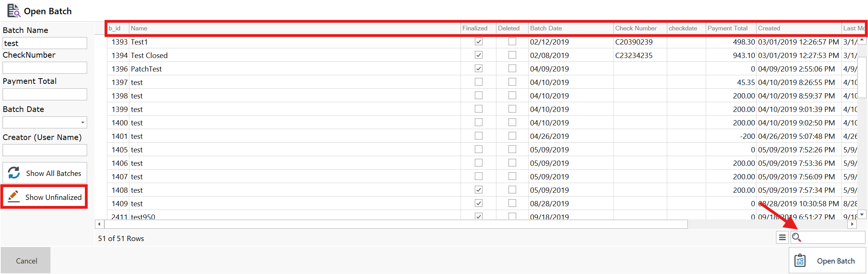Open the grid options hamburger menu icon
This screenshot has height=274, width=868.
click(782, 237)
